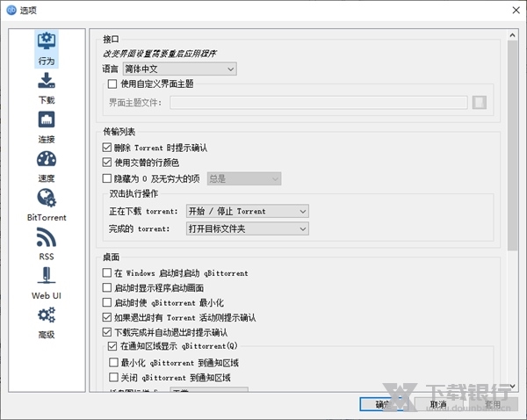Open the disabled 总是 dropdown
The height and width of the screenshot is (420, 527).
(244, 178)
